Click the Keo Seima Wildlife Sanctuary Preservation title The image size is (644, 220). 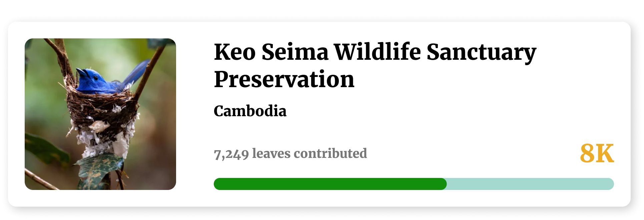point(375,65)
